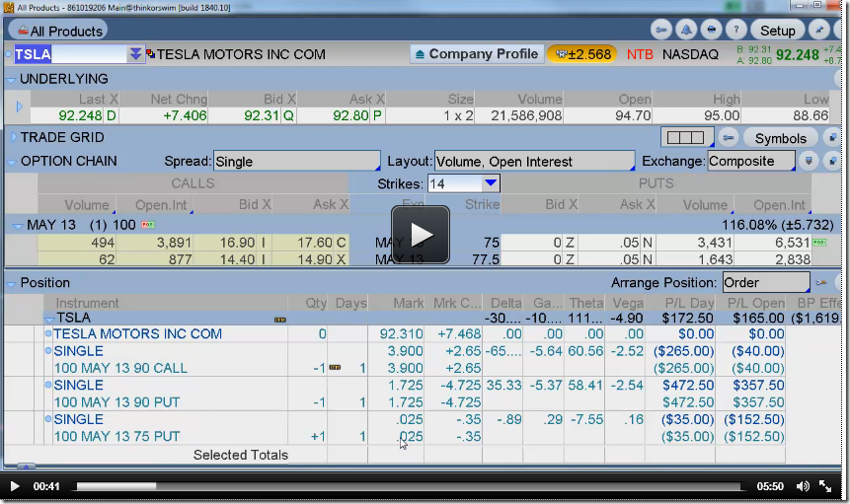This screenshot has height=504, width=850.
Task: Collapse the UNDERLYING section
Action: (10, 80)
